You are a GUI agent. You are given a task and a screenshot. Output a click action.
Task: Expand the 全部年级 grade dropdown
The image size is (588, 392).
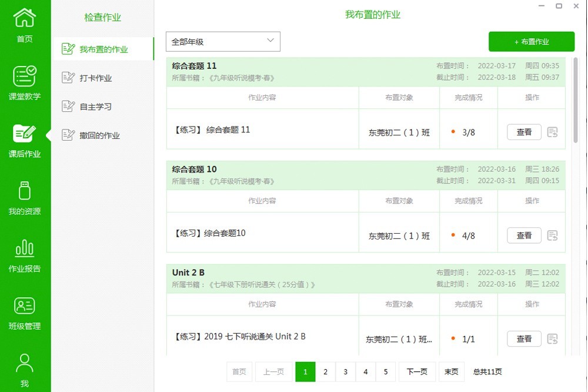click(x=223, y=42)
